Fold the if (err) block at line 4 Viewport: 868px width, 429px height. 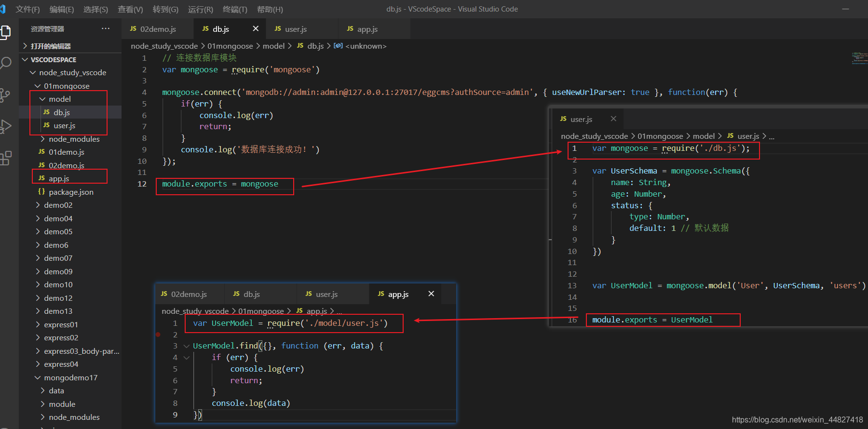[186, 358]
